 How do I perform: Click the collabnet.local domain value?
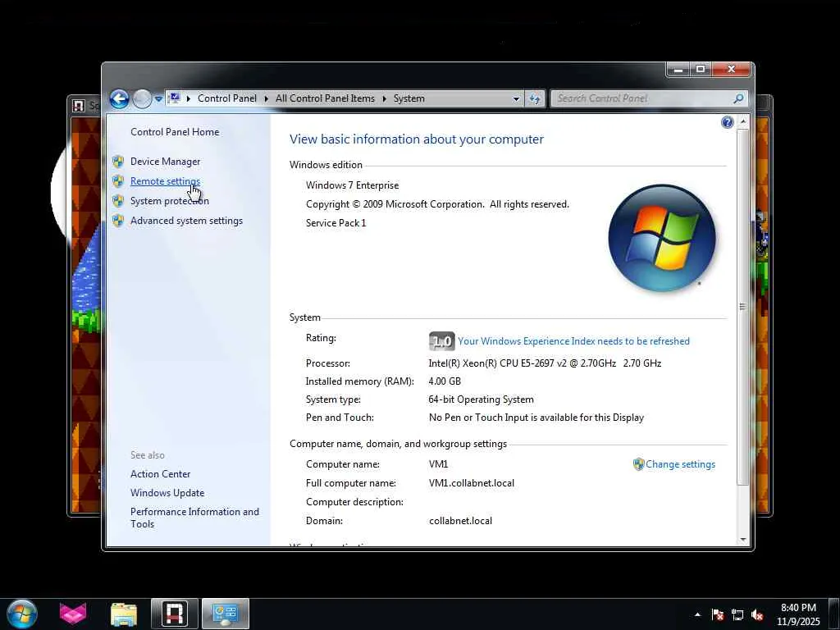tap(460, 521)
